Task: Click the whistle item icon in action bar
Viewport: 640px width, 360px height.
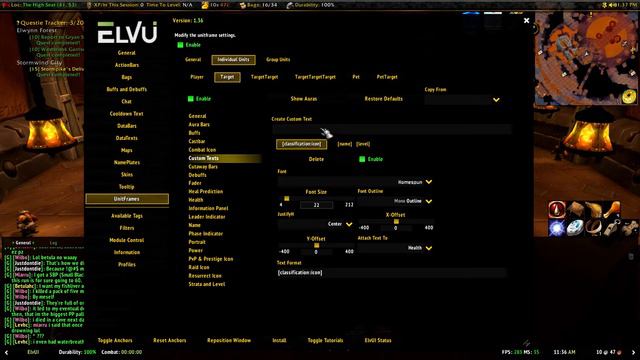Action: 611,228
